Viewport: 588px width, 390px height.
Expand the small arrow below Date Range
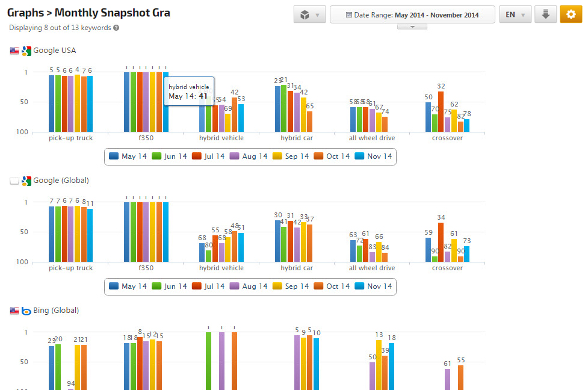pyautogui.click(x=412, y=26)
